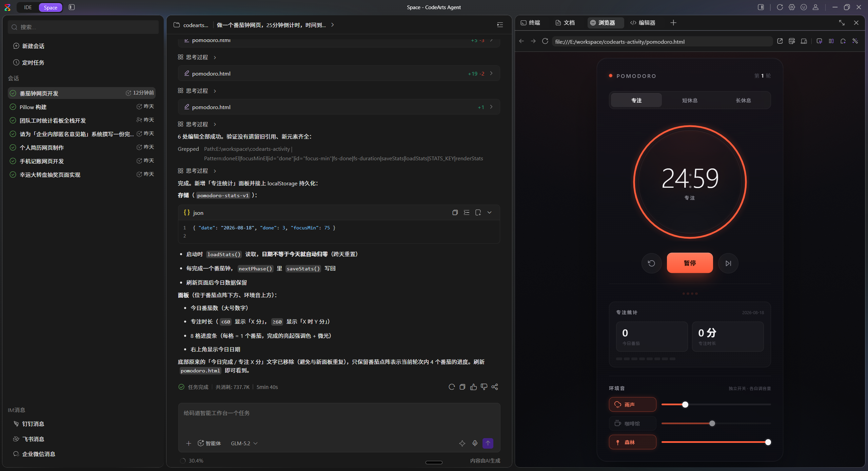Go forward in embedded browser

coord(533,41)
